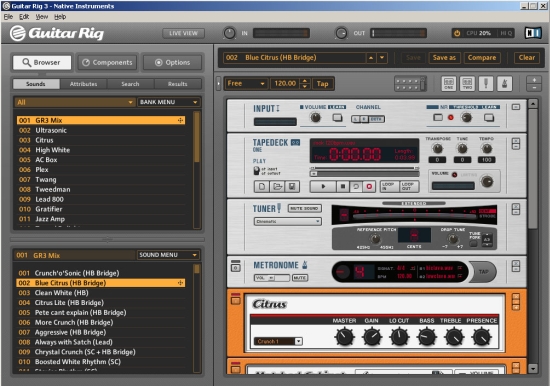Select Clean White (HB) sound
Viewport: 550px width, 386px height.
101,293
